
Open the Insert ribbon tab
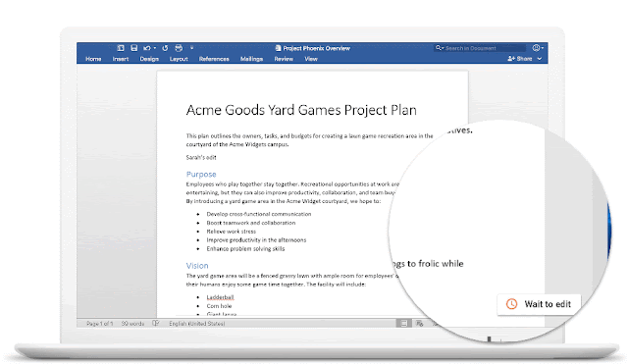click(x=121, y=59)
